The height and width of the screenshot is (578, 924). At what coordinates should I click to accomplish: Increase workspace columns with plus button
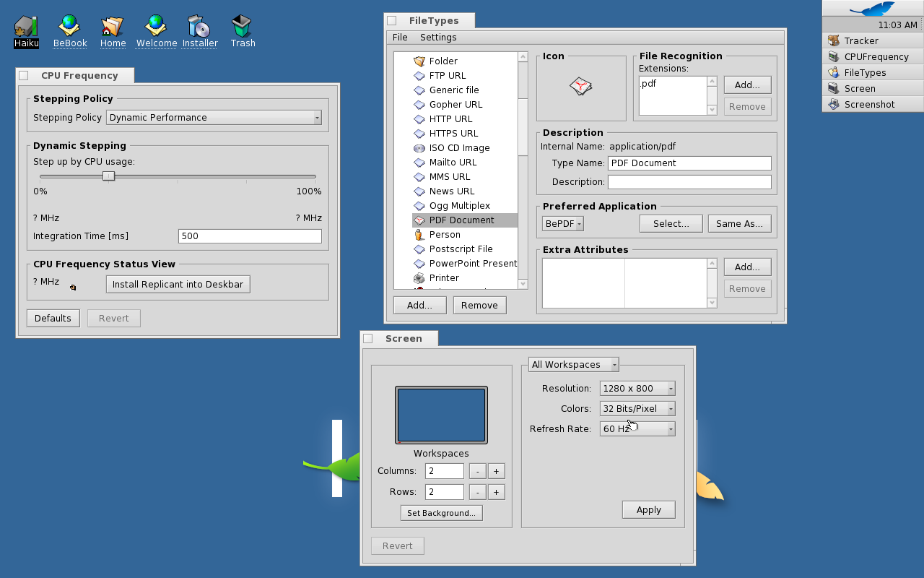(497, 471)
